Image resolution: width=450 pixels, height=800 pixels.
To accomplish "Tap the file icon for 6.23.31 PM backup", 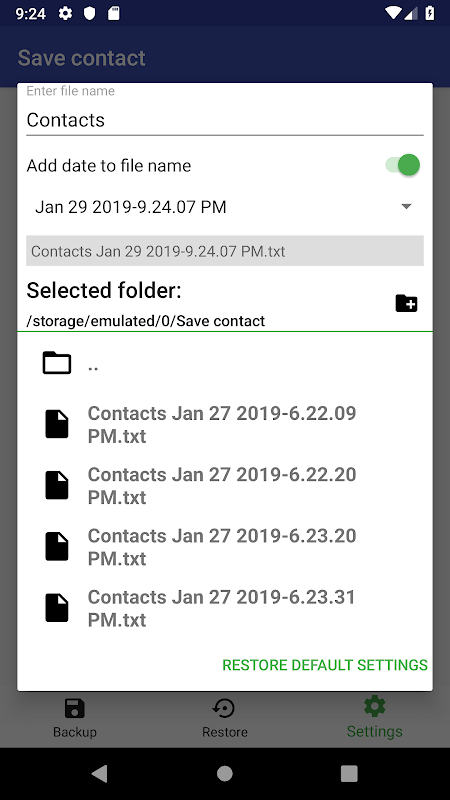I will click(x=57, y=608).
